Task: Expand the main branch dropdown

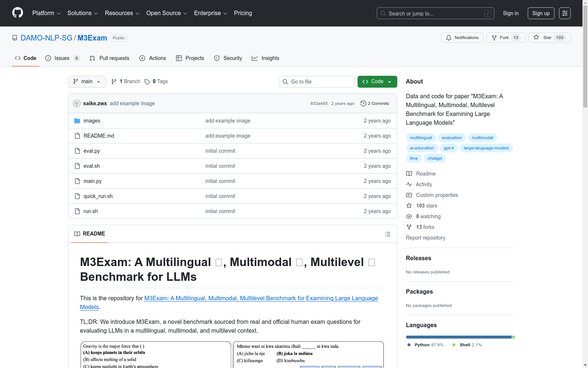Action: 87,82
